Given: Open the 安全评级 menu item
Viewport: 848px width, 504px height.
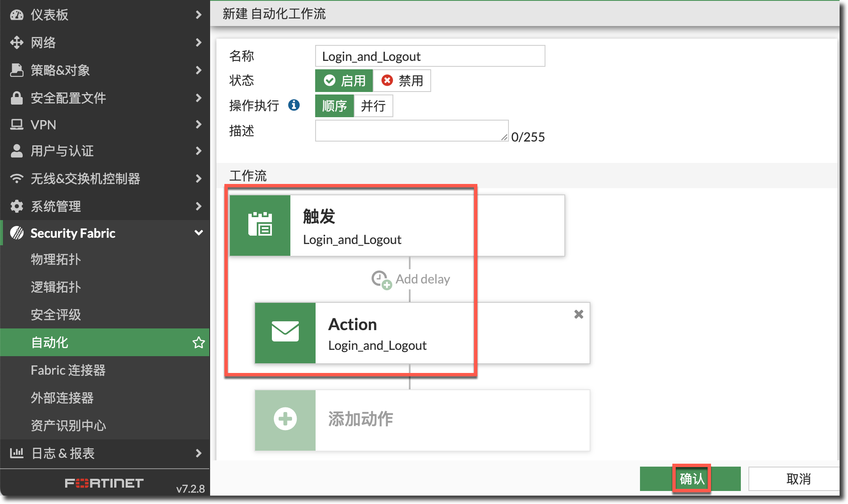Looking at the screenshot, I should pyautogui.click(x=56, y=315).
